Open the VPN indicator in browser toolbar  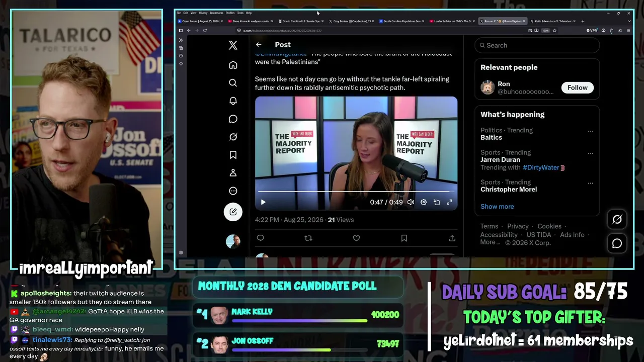point(592,31)
